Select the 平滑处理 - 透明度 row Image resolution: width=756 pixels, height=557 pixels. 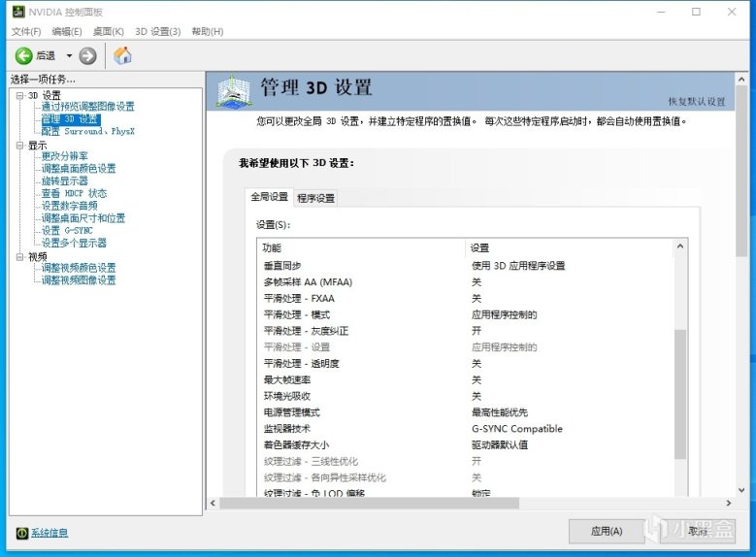[x=465, y=364]
